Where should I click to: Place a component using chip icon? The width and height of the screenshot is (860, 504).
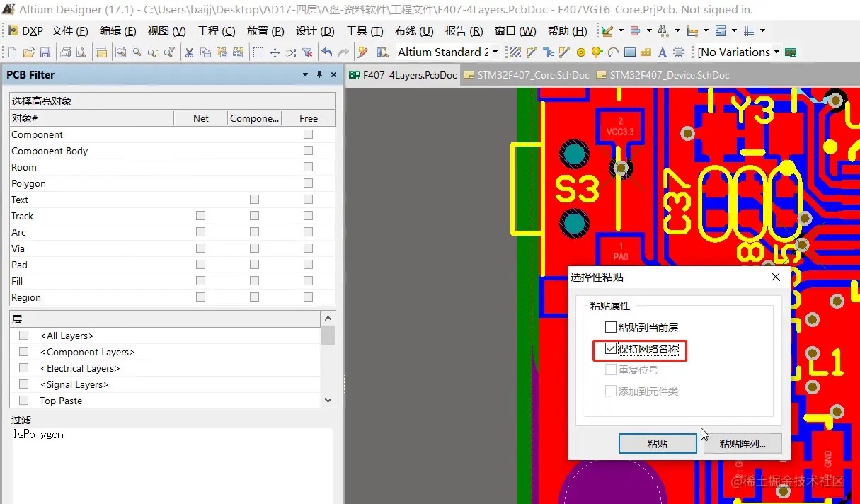(679, 52)
